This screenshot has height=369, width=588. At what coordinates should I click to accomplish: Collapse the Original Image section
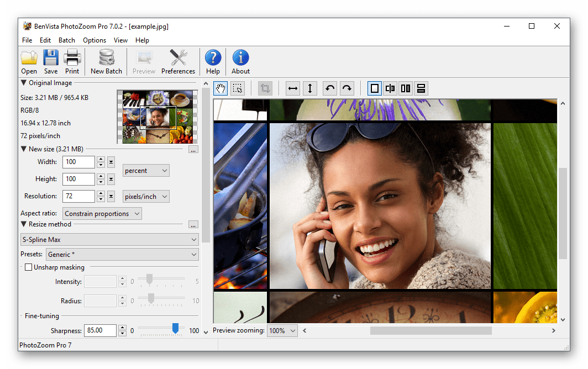point(24,82)
